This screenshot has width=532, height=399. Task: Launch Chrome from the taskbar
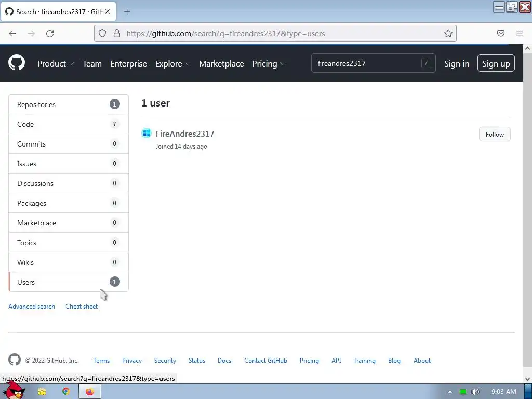[x=66, y=391]
